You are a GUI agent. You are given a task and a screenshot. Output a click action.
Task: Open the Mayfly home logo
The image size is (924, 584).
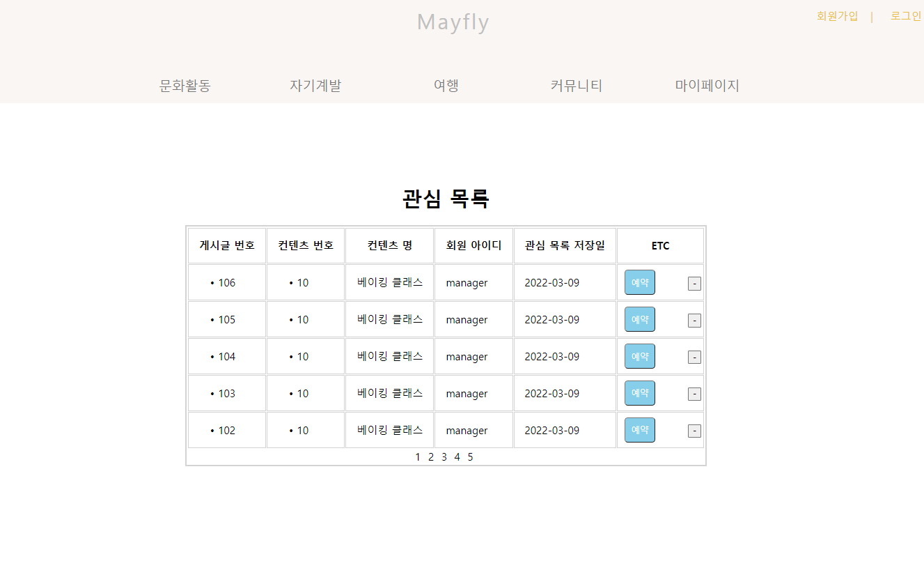[x=453, y=23]
